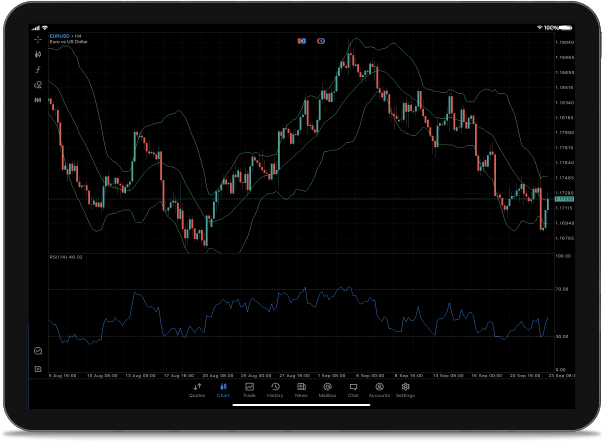Viewport: 603px width, 443px height.
Task: Select the Chart tab
Action: click(223, 390)
